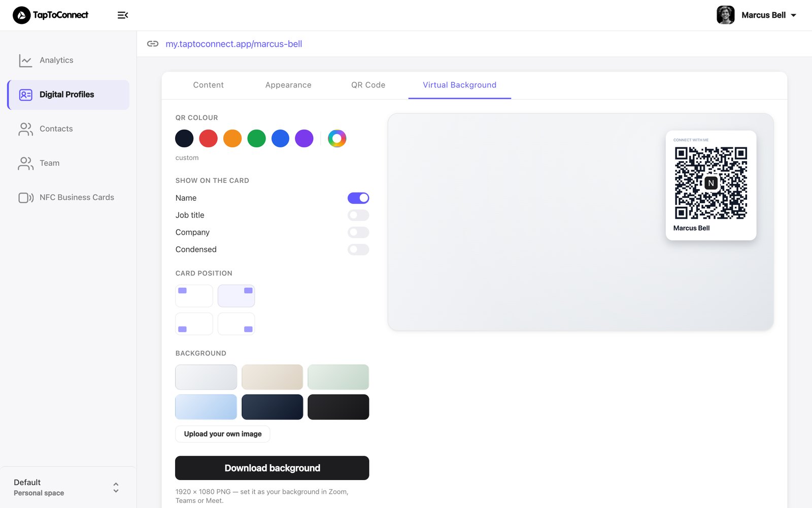Switch to the QR Code tab
Screen dimensions: 812x508
click(368, 85)
